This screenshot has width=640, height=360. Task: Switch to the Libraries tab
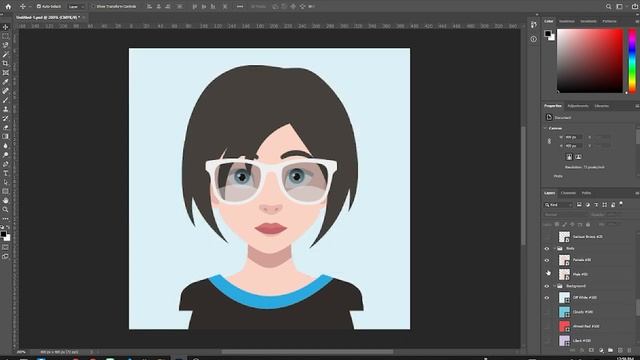coord(602,106)
